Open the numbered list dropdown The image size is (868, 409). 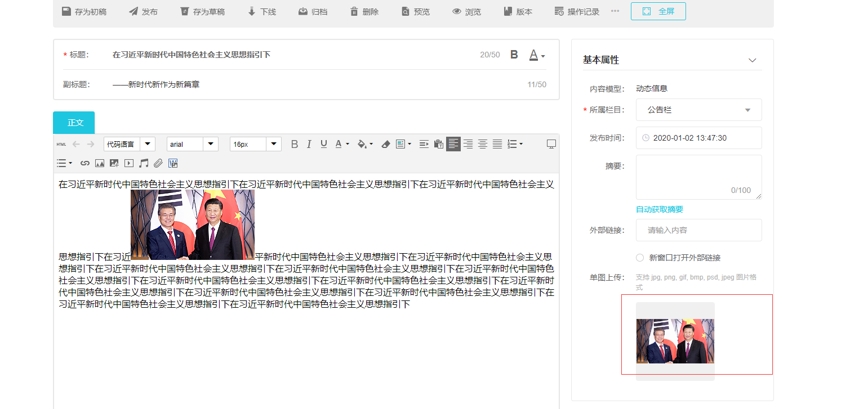click(515, 145)
